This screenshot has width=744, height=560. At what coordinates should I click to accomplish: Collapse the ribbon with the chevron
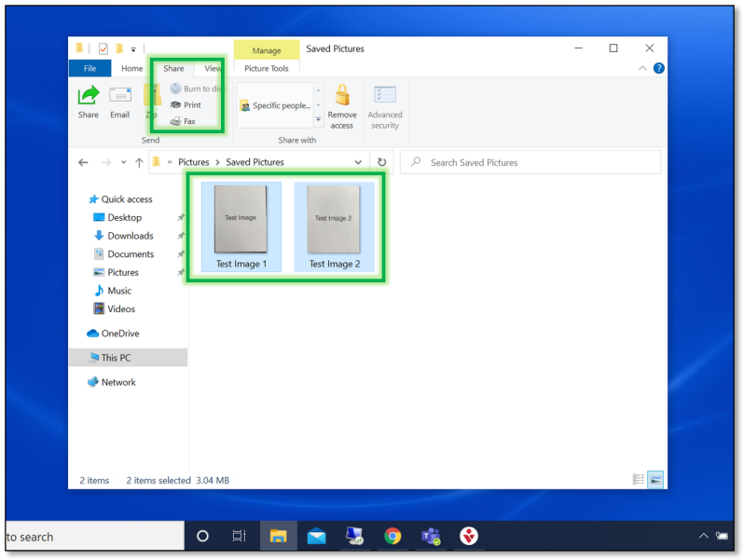pyautogui.click(x=642, y=68)
